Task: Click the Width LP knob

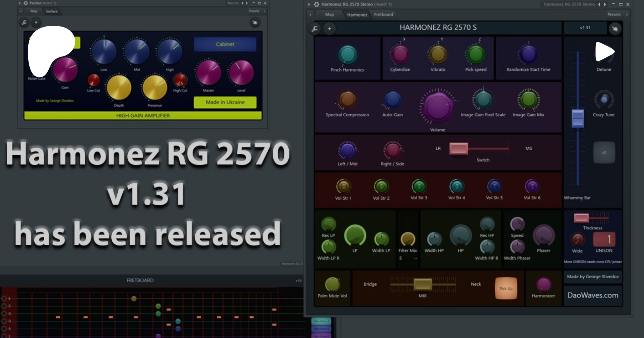Action: pyautogui.click(x=381, y=239)
